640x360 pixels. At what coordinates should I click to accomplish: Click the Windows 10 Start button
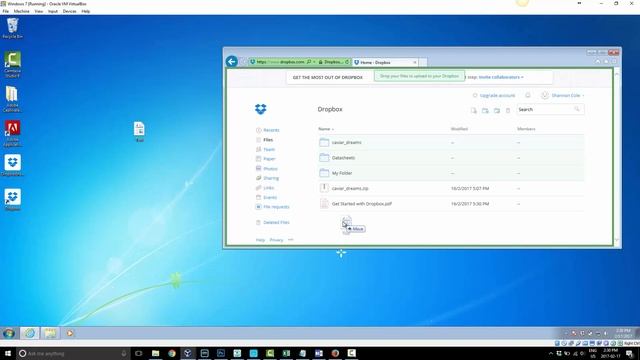pyautogui.click(x=8, y=353)
